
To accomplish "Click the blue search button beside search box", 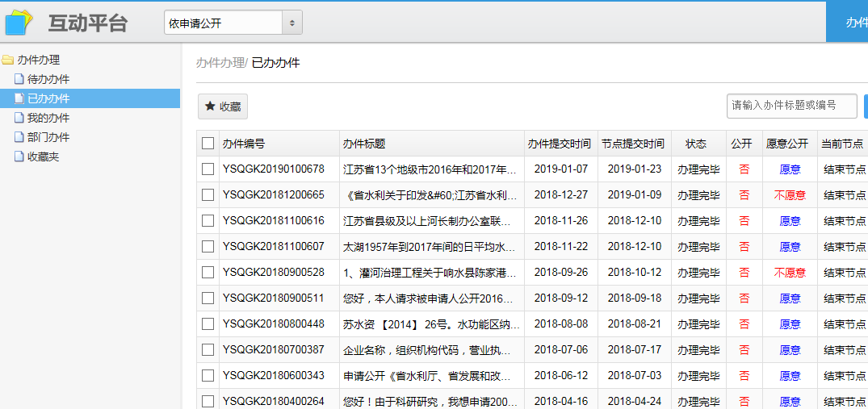I will click(866, 106).
